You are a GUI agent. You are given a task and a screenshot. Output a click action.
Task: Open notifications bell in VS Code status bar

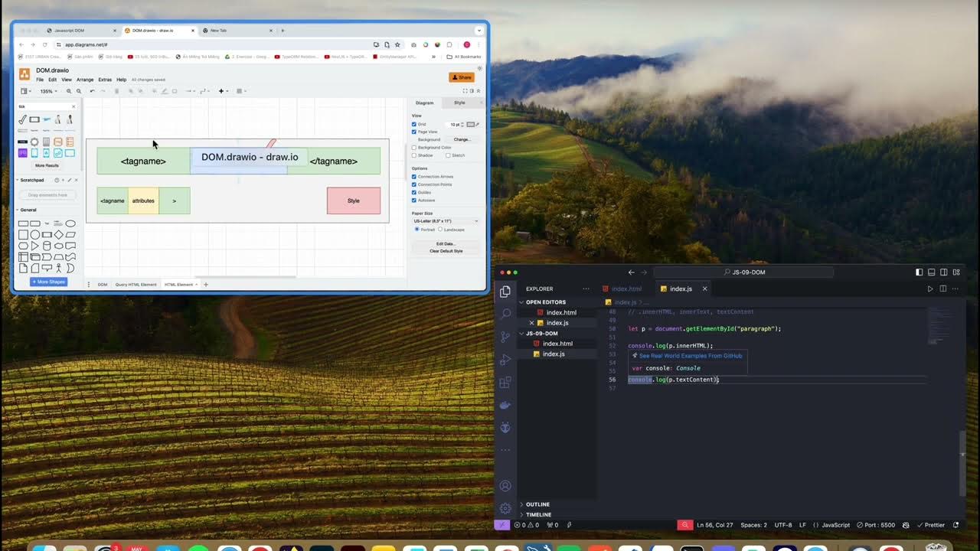tap(955, 525)
